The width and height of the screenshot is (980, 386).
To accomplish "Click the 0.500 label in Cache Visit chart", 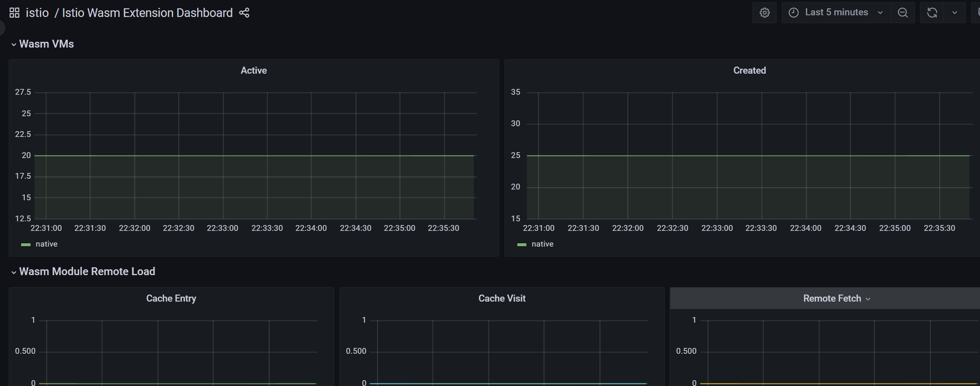I will (x=356, y=351).
